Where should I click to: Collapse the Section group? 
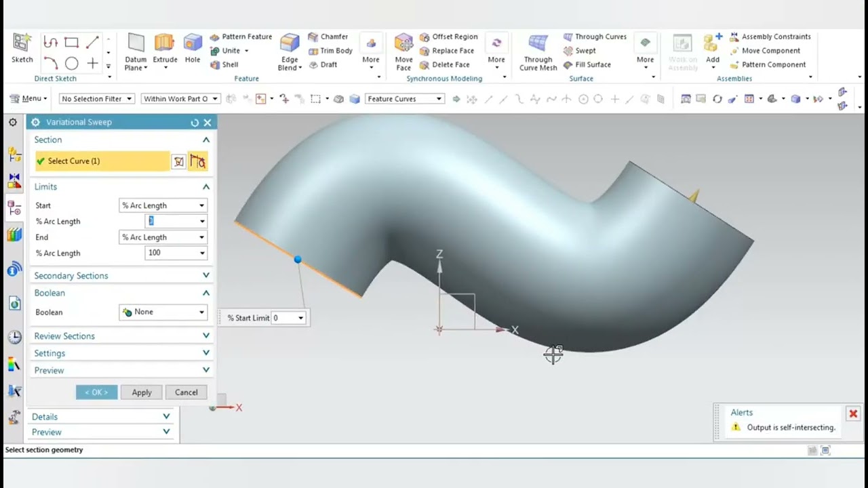click(206, 140)
